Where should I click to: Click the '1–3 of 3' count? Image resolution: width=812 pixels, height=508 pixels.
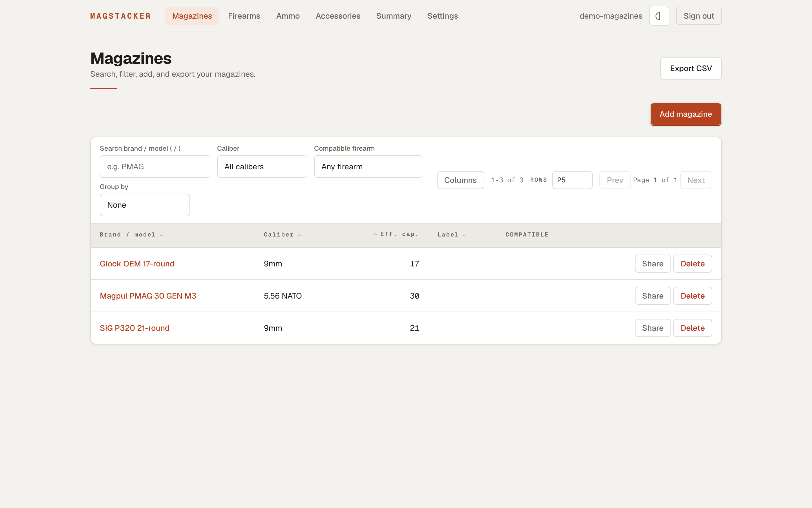(x=507, y=180)
